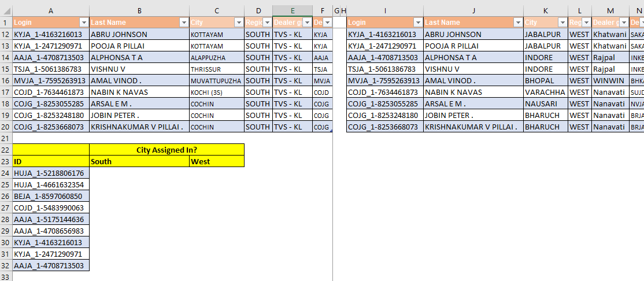The image size is (644, 281).
Task: Click the cell with ID HUJA_1-5218806176
Action: pos(51,173)
